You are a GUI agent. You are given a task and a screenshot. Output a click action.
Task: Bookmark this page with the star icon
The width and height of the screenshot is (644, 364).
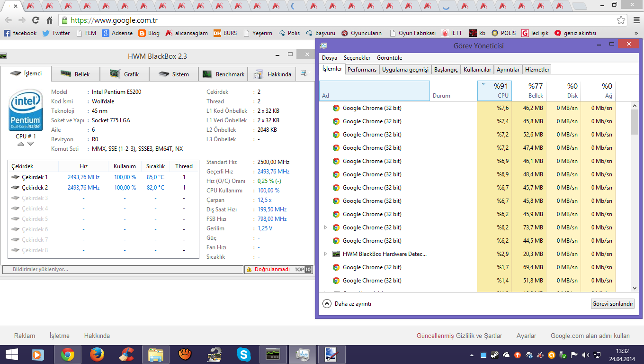pos(621,20)
